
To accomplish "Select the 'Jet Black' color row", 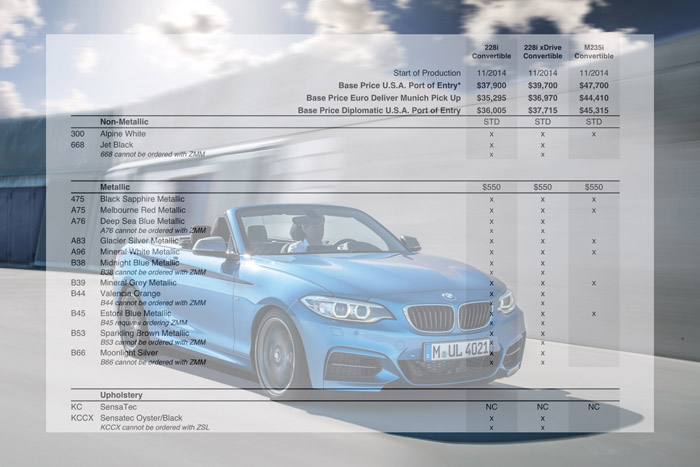I will (x=345, y=145).
